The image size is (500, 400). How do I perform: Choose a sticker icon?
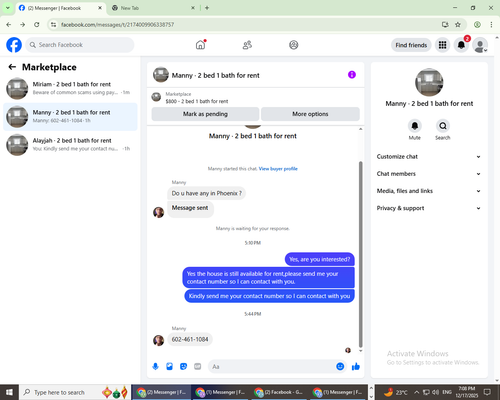pos(183,367)
